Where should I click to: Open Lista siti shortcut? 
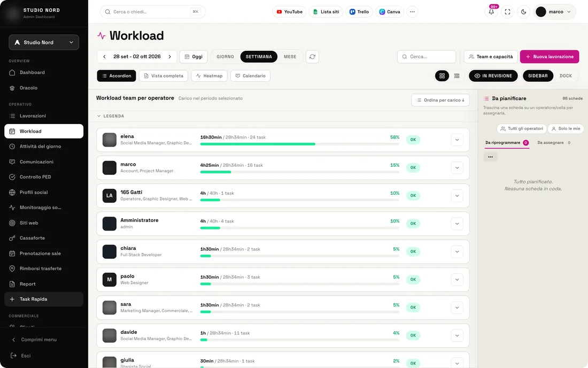tap(326, 12)
